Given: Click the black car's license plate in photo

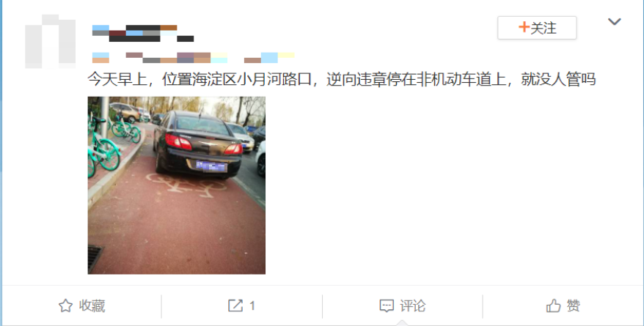Looking at the screenshot, I should pos(211,166).
